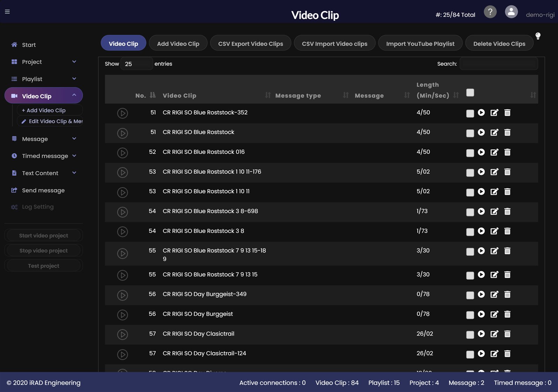Image resolution: width=558 pixels, height=392 pixels.
Task: Delete CR RIGI SO Blue Roststock 3 8-698 clip
Action: click(507, 211)
